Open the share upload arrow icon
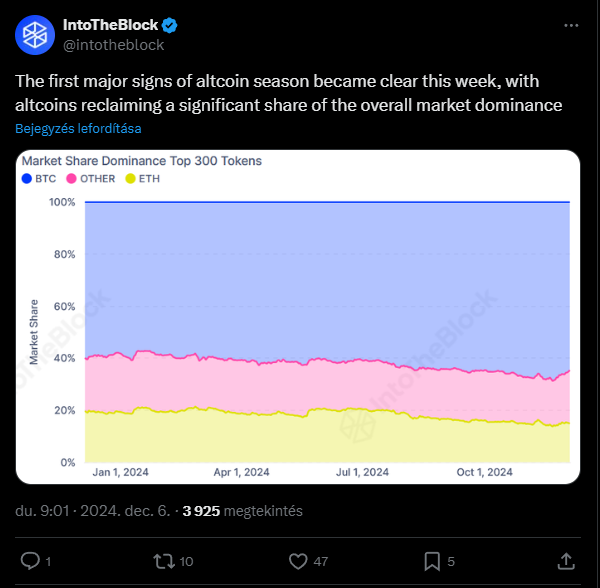The width and height of the screenshot is (600, 588). click(x=566, y=561)
